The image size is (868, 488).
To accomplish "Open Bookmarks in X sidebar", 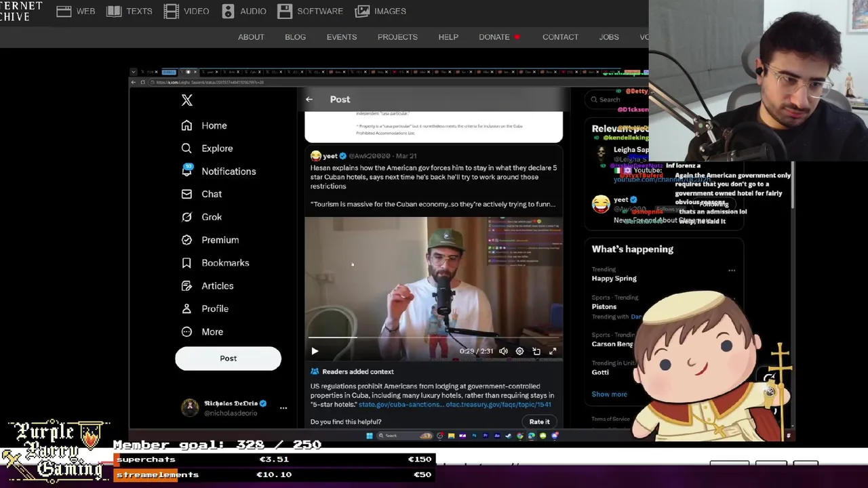I will pos(215,263).
